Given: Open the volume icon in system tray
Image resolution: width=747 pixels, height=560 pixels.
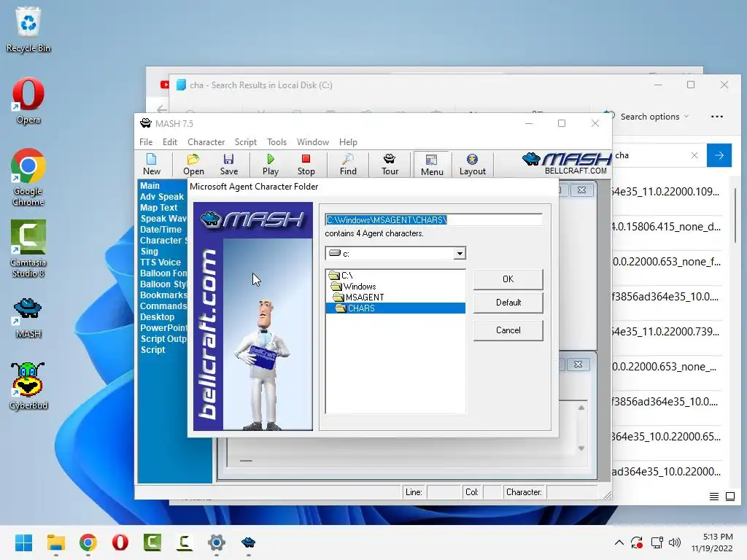Looking at the screenshot, I should pos(675,542).
